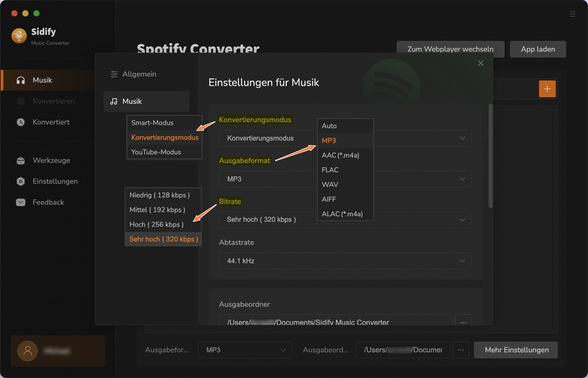This screenshot has height=378, width=588.
Task: Choose AAC (*.m4a) format
Action: (345, 155)
